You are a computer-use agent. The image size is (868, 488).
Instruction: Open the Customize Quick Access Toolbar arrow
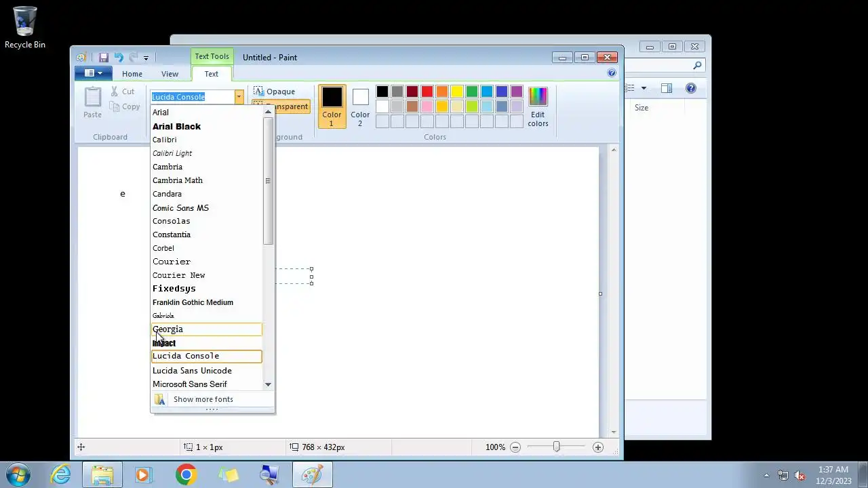[146, 58]
